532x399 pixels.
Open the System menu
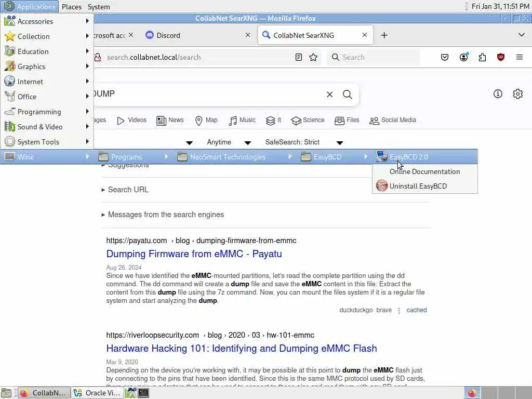point(99,7)
